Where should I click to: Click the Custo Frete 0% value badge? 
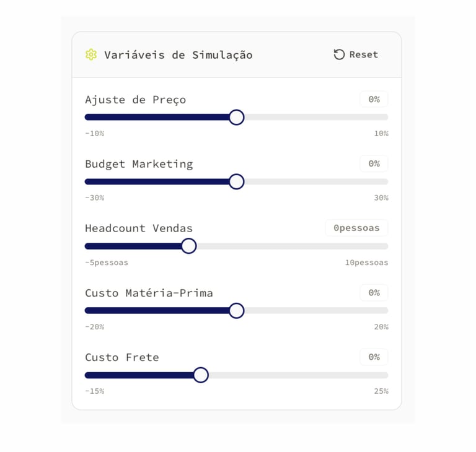pyautogui.click(x=374, y=357)
